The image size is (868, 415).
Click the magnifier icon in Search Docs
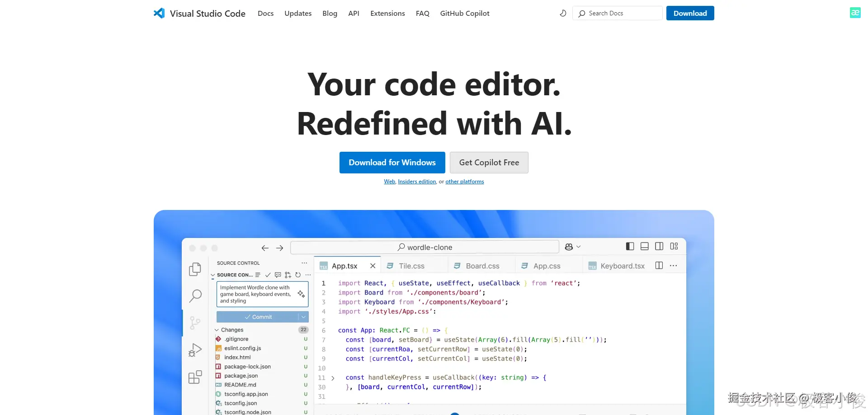582,14
